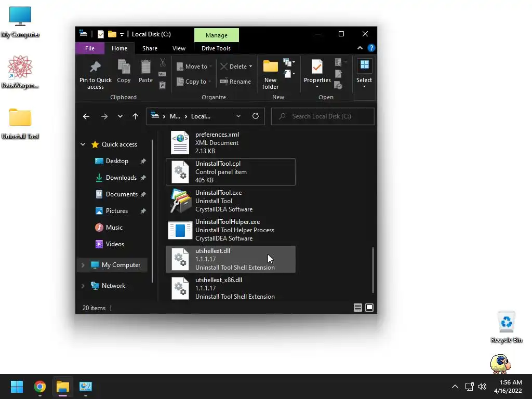Click the quick toolbar Properties checkmark icon
The image size is (532, 399).
tap(101, 34)
